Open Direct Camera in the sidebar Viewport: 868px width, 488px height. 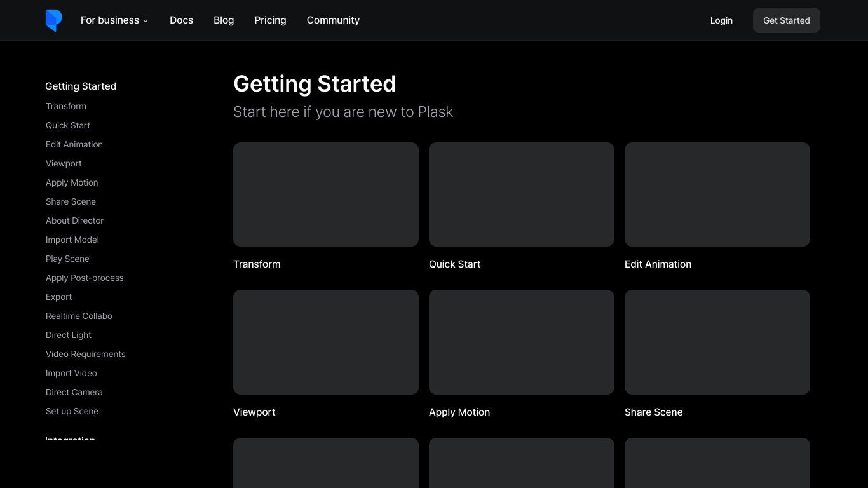pyautogui.click(x=74, y=392)
